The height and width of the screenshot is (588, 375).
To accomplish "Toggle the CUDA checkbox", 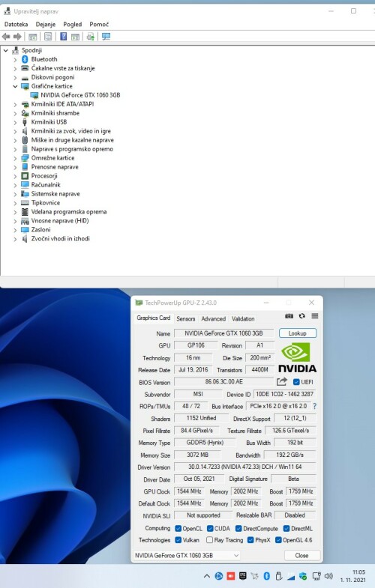I will click(210, 528).
